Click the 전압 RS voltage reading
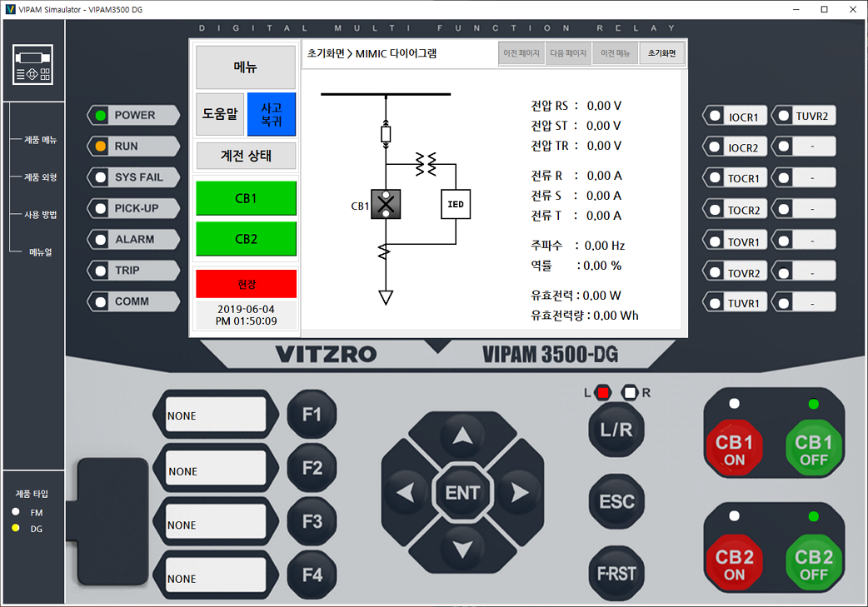 (576, 106)
